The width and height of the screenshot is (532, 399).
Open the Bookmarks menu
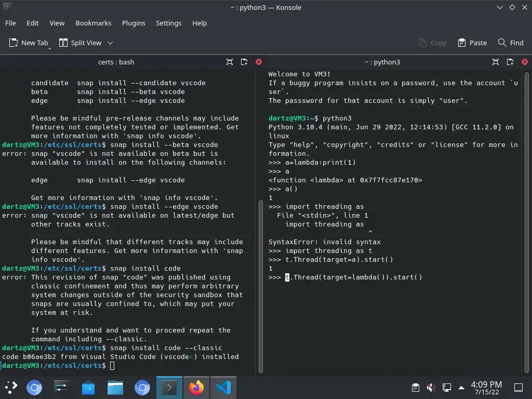pos(94,23)
